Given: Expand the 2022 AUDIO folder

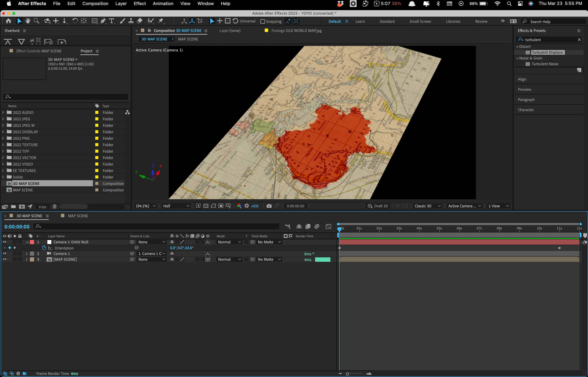Looking at the screenshot, I should coord(3,112).
